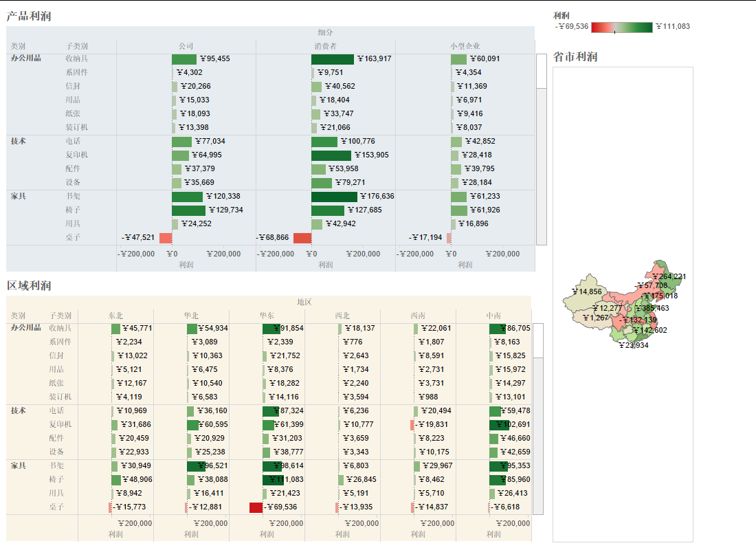The image size is (756, 550).
Task: Select the 小型企业 column header
Action: point(465,46)
